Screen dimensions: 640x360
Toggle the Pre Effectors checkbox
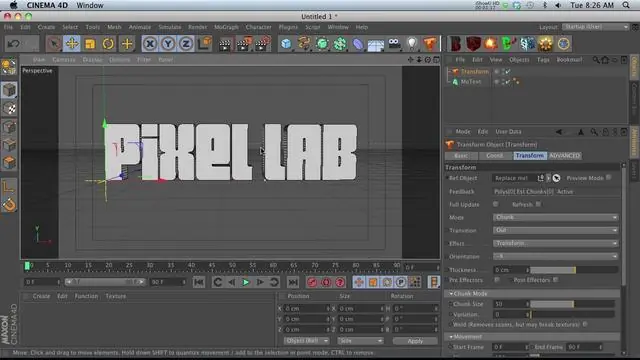(x=497, y=280)
